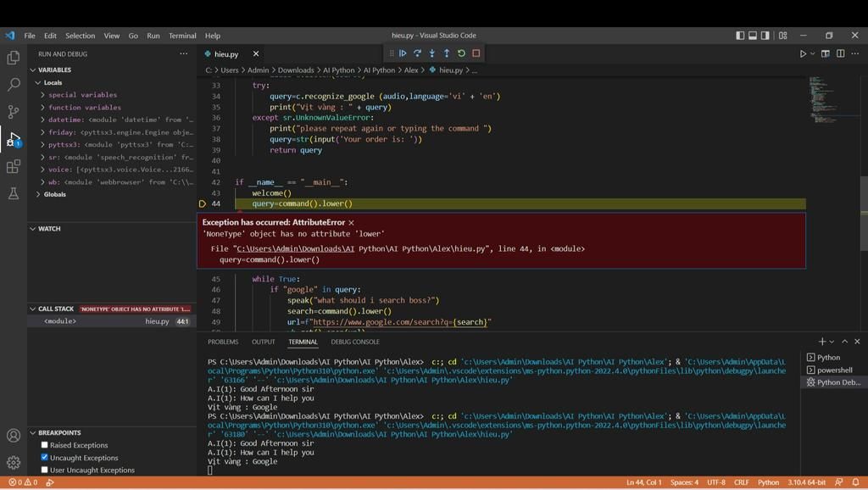Close the terminal panel
This screenshot has width=868, height=490.
pyautogui.click(x=857, y=342)
